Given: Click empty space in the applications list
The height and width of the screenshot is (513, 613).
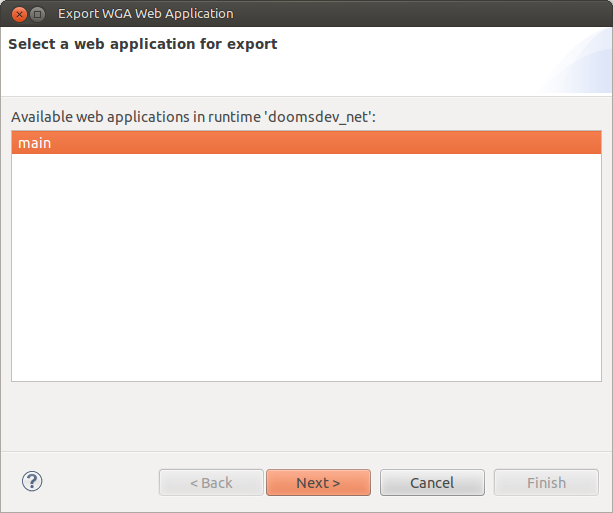Looking at the screenshot, I should click(x=306, y=266).
